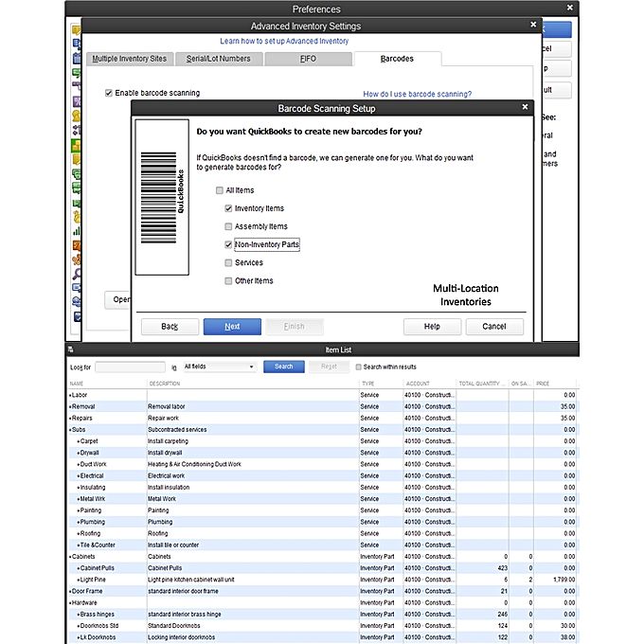Image resolution: width=644 pixels, height=644 pixels.
Task: Open 'How do I use barcode scanning?' link
Action: click(x=417, y=94)
